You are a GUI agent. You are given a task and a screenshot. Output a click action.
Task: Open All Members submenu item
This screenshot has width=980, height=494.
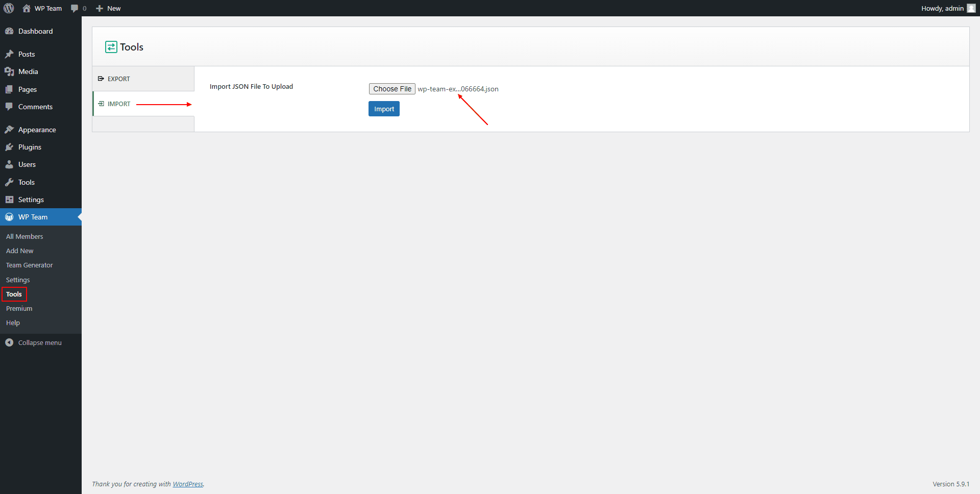[x=24, y=236]
